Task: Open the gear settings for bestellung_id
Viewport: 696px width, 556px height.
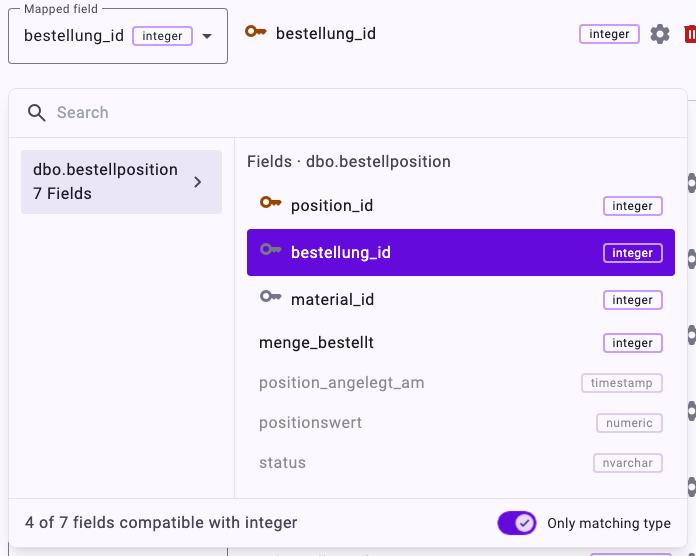Action: coord(660,34)
